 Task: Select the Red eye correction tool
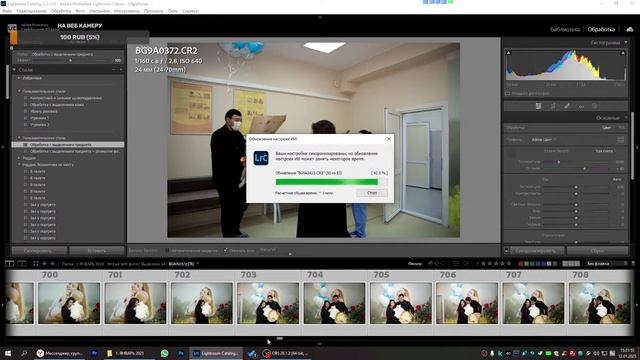tap(581, 106)
